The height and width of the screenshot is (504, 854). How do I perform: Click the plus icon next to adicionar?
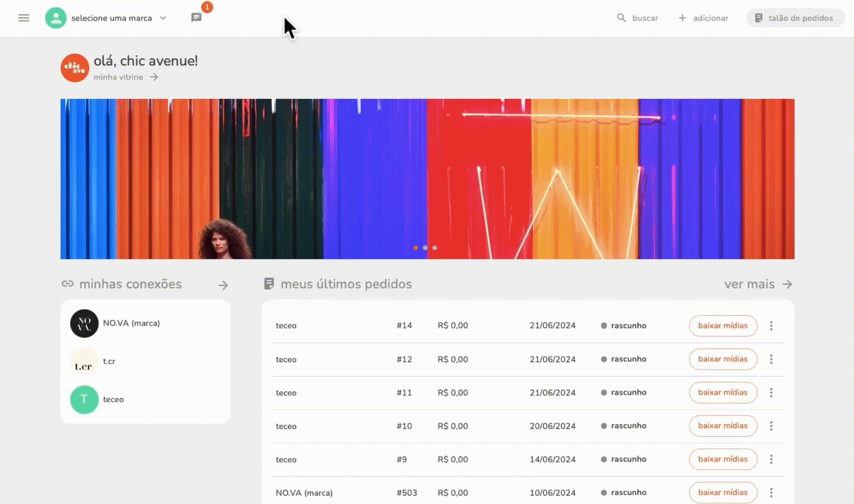point(682,18)
